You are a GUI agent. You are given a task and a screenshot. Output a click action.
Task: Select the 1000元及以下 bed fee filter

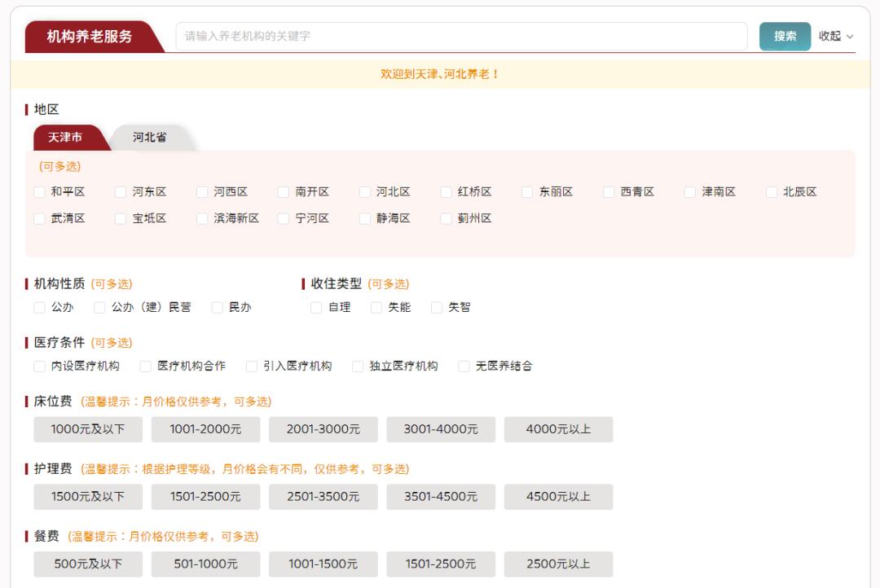click(88, 429)
